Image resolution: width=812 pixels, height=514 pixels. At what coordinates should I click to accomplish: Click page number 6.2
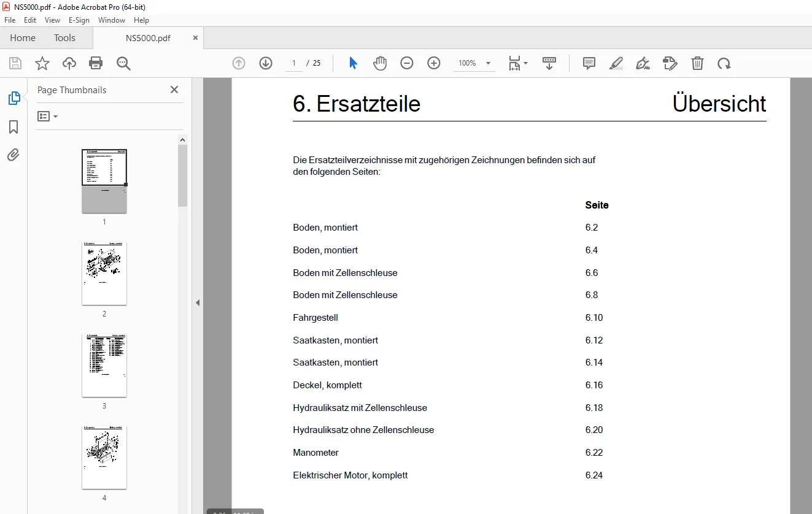592,228
